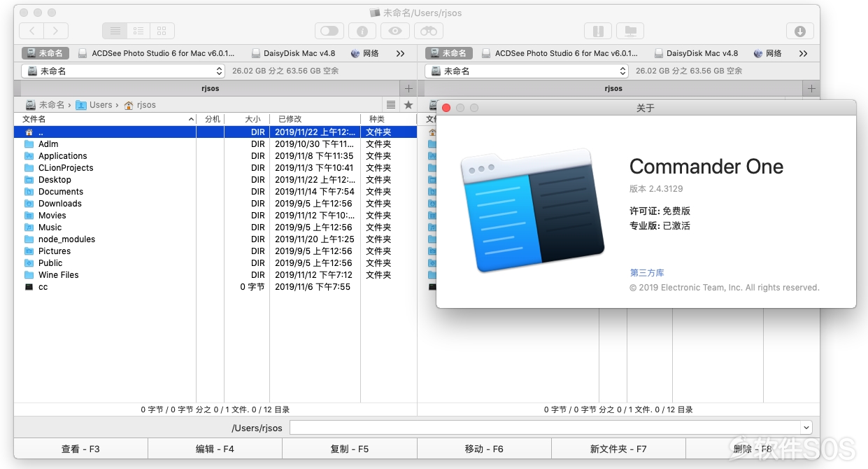Click 查看 - F3 button
This screenshot has height=469, width=868.
point(80,449)
